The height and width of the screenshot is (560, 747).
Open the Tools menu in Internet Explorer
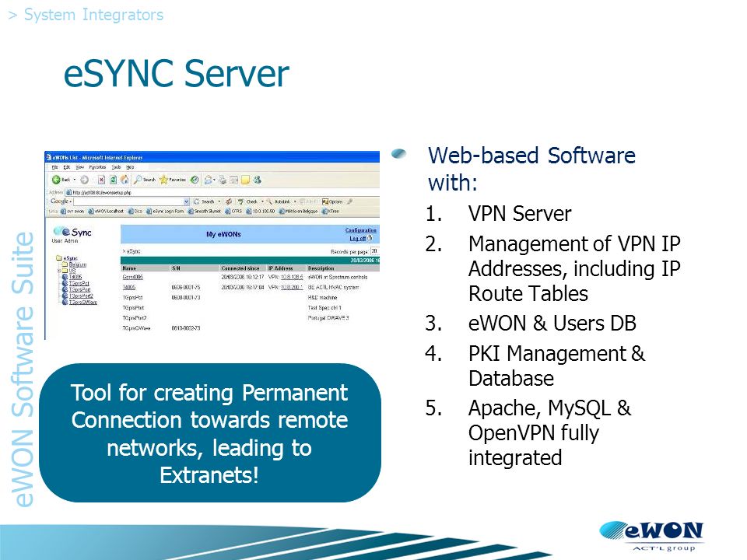click(116, 167)
